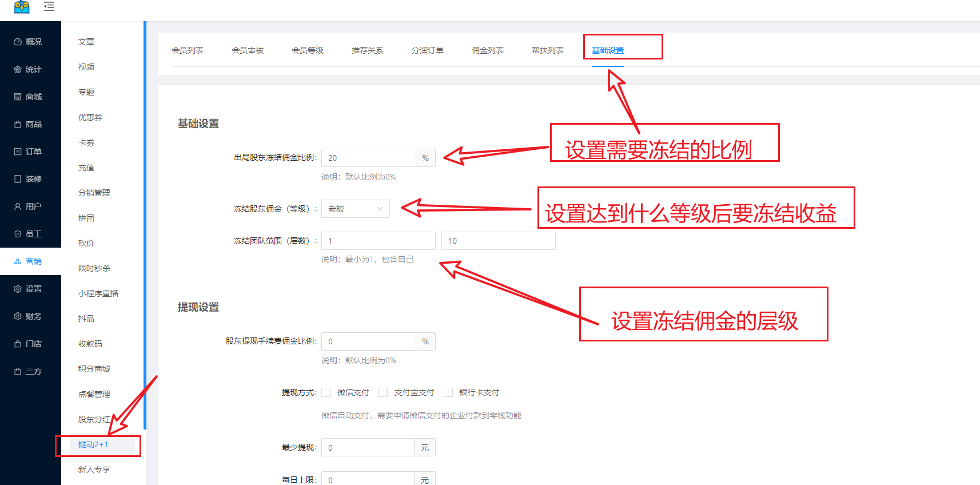Go to 分销管理 in the submenu
This screenshot has width=980, height=485.
(94, 193)
